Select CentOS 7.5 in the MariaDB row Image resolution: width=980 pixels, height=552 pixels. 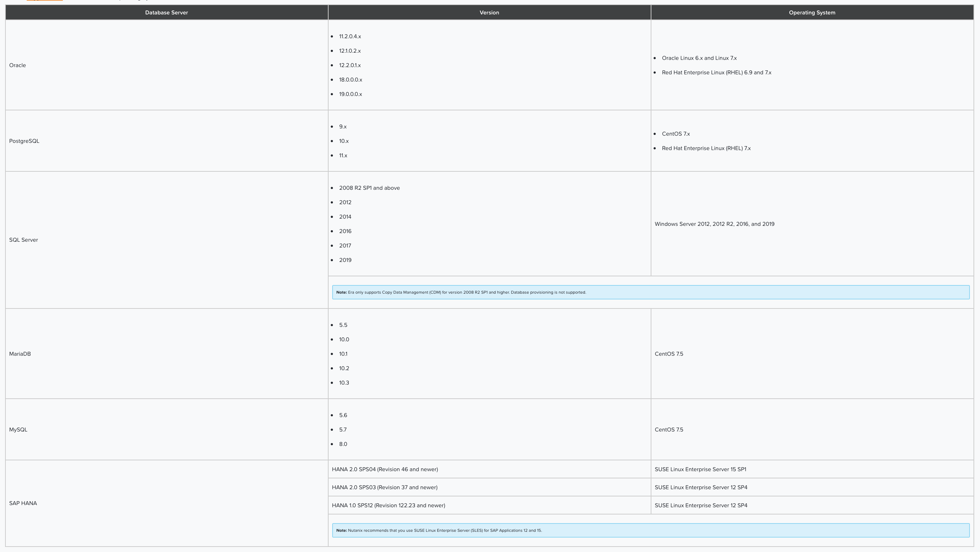[x=669, y=354]
